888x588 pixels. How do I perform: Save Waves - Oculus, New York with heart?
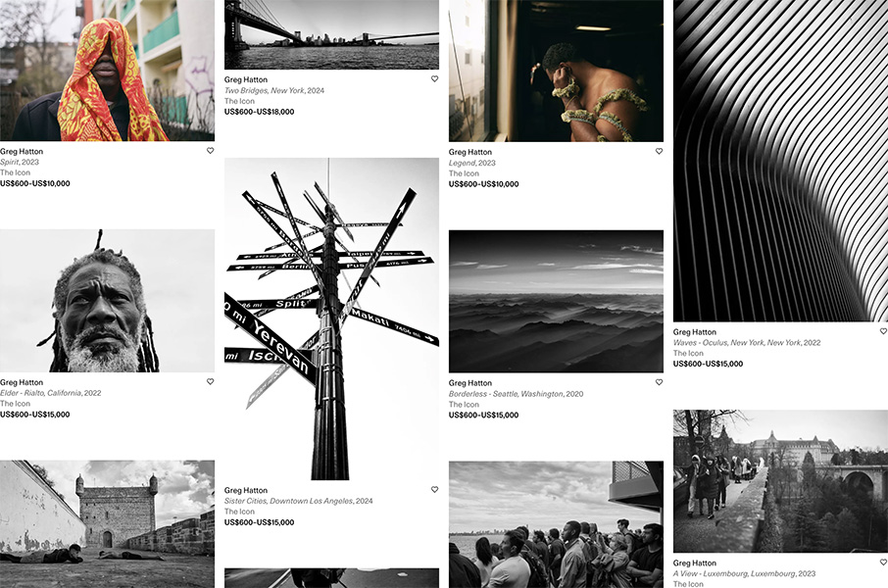pos(883,331)
